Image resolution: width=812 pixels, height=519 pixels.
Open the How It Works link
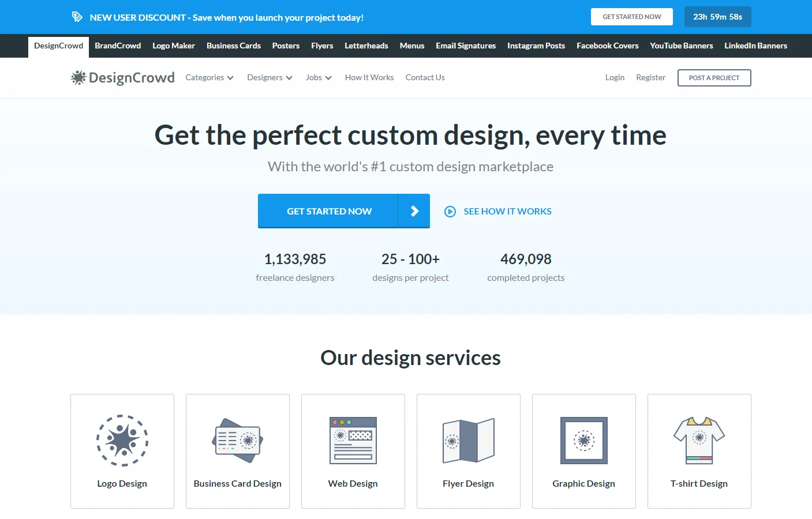[369, 77]
